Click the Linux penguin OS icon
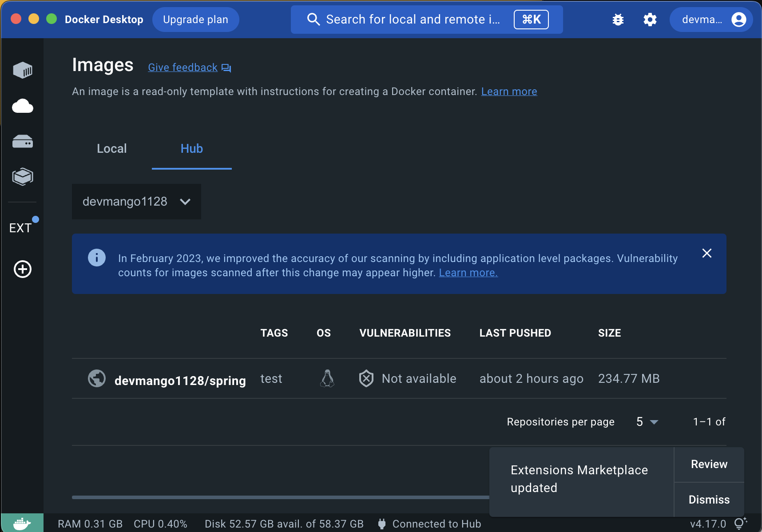 coord(327,378)
